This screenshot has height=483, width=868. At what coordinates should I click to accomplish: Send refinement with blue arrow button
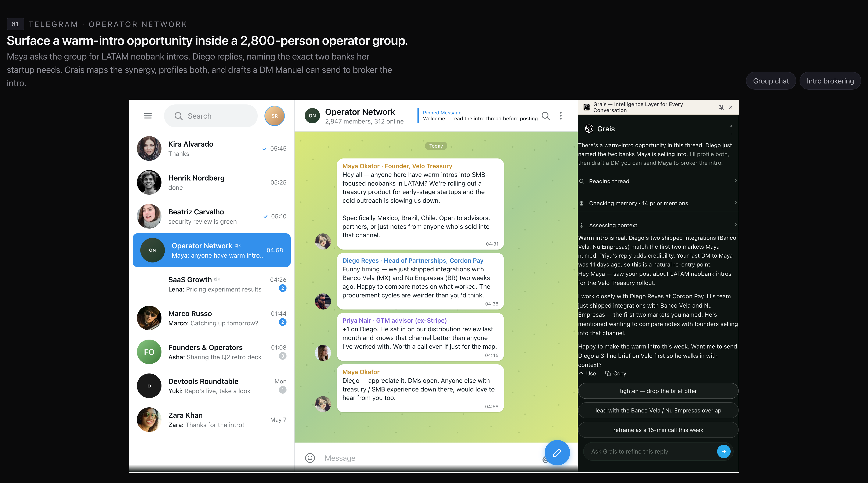[724, 451]
